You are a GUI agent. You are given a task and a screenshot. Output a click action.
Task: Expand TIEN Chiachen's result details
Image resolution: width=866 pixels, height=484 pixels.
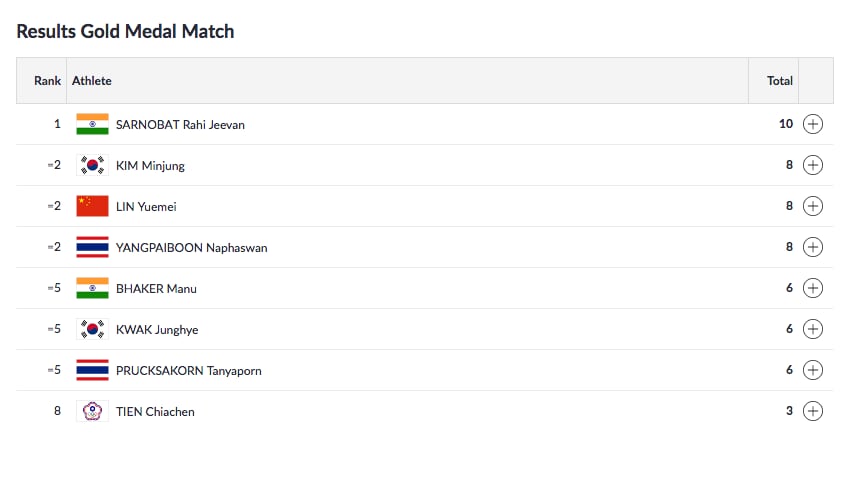(x=813, y=411)
